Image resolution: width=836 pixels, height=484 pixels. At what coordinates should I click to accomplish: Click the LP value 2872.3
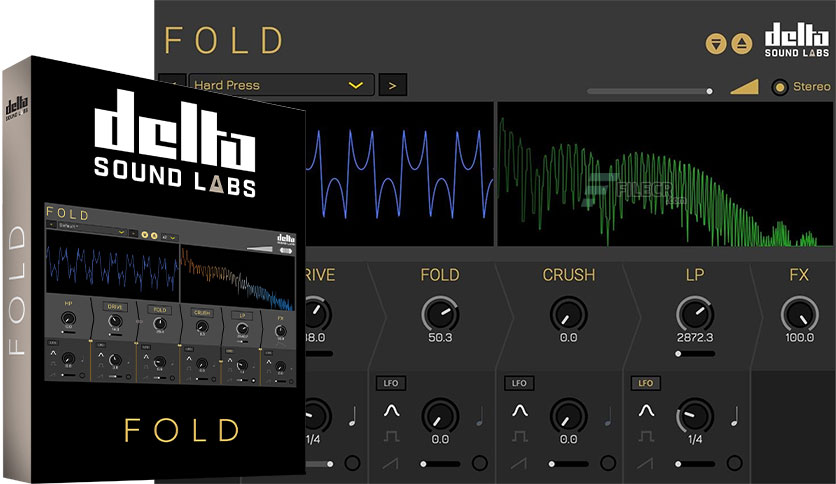pyautogui.click(x=695, y=337)
